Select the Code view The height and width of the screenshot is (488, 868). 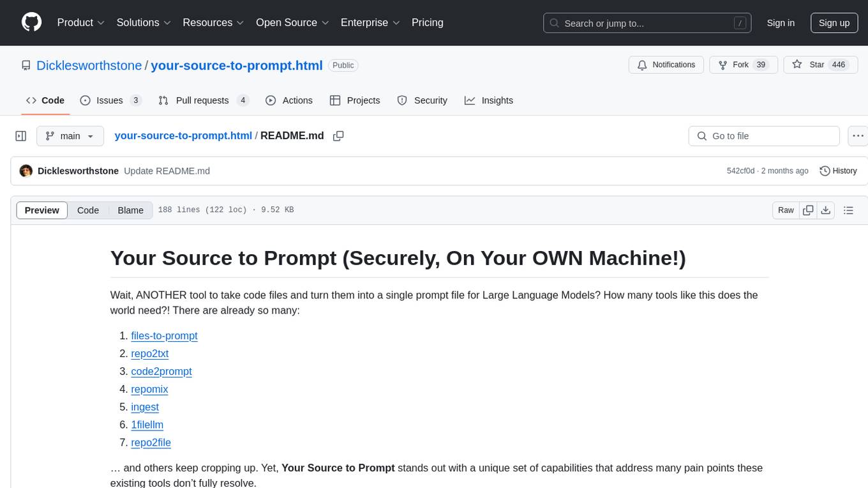click(88, 210)
